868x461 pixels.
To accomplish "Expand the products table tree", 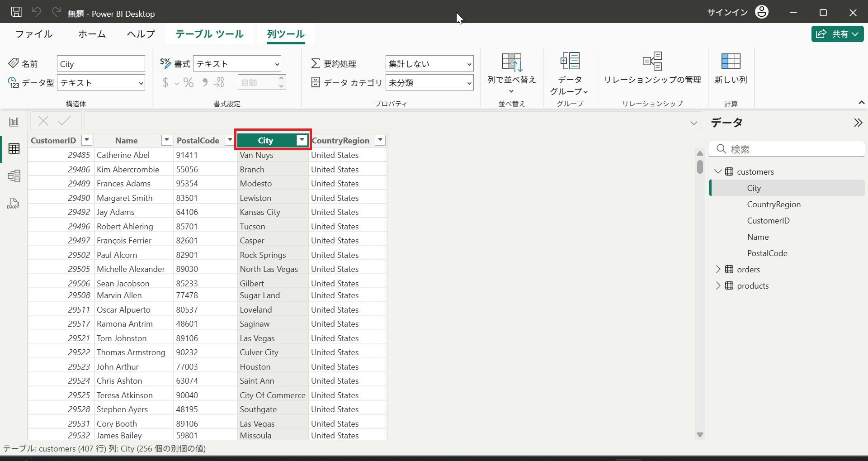I will 718,285.
